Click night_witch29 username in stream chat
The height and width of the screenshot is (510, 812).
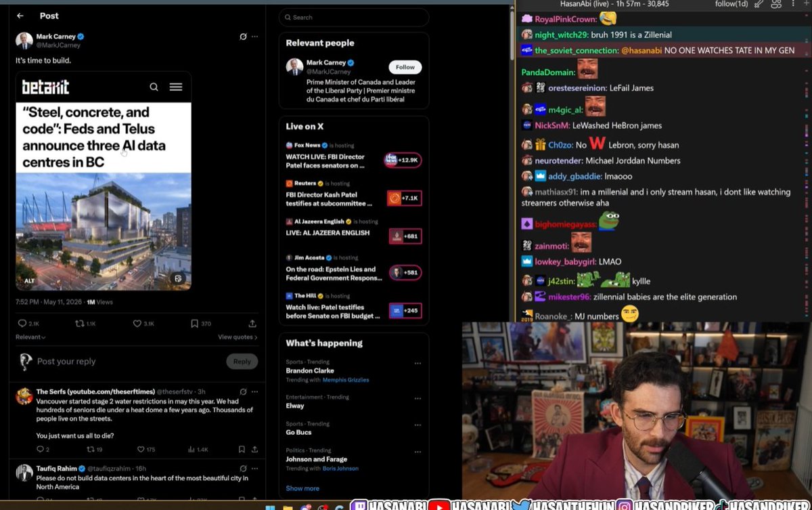tap(562, 35)
